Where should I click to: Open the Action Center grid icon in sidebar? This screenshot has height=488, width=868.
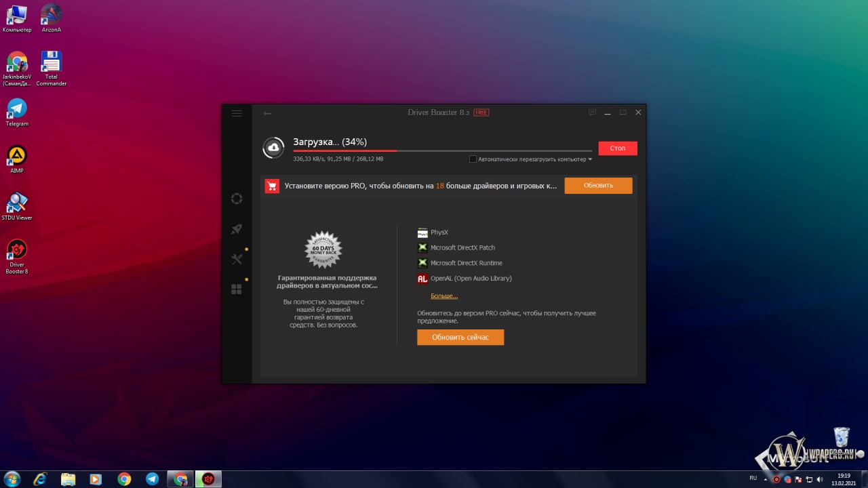point(237,289)
